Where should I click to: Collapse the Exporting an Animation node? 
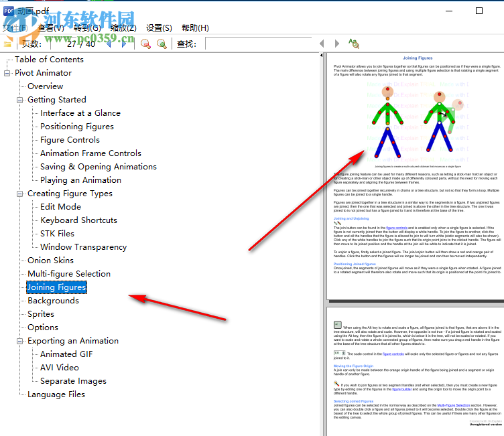pyautogui.click(x=19, y=341)
